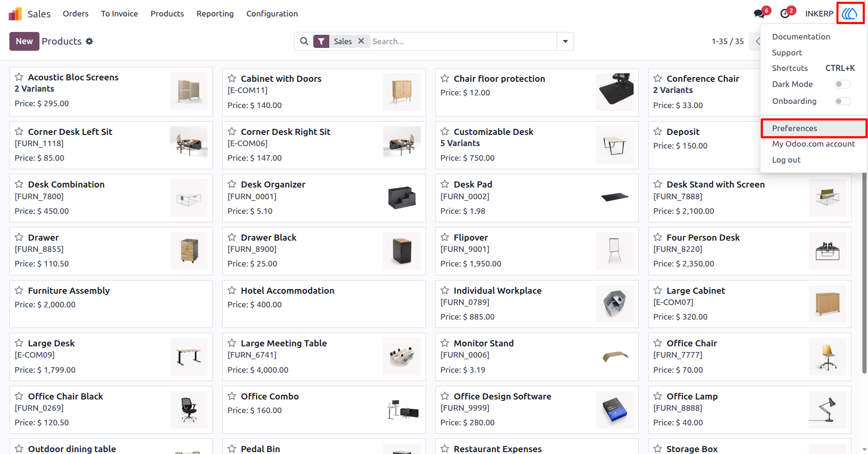868x454 pixels.
Task: Star the Drawer Black product
Action: point(232,237)
